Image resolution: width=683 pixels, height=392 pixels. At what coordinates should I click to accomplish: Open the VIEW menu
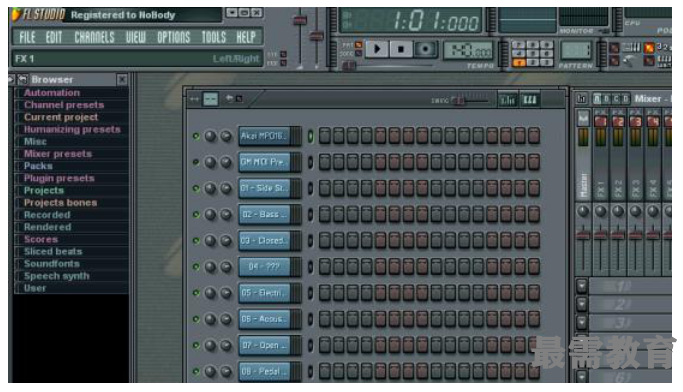pyautogui.click(x=136, y=38)
